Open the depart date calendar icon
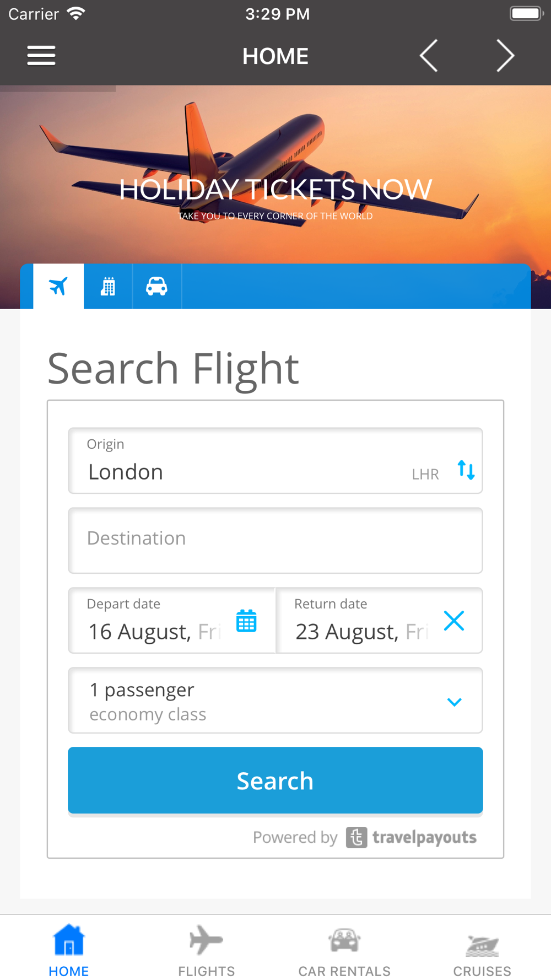This screenshot has width=551, height=980. 246,621
